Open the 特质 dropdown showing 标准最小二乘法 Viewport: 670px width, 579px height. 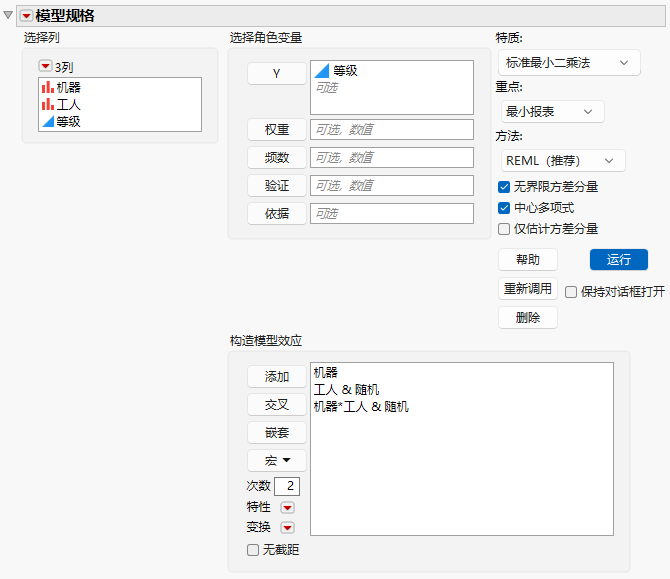click(569, 63)
